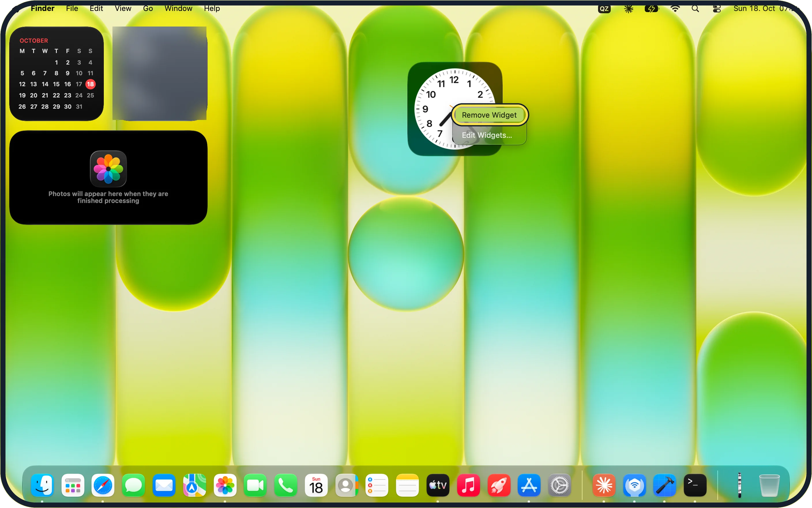Open the Phone app in Dock
The height and width of the screenshot is (508, 812).
click(x=285, y=485)
